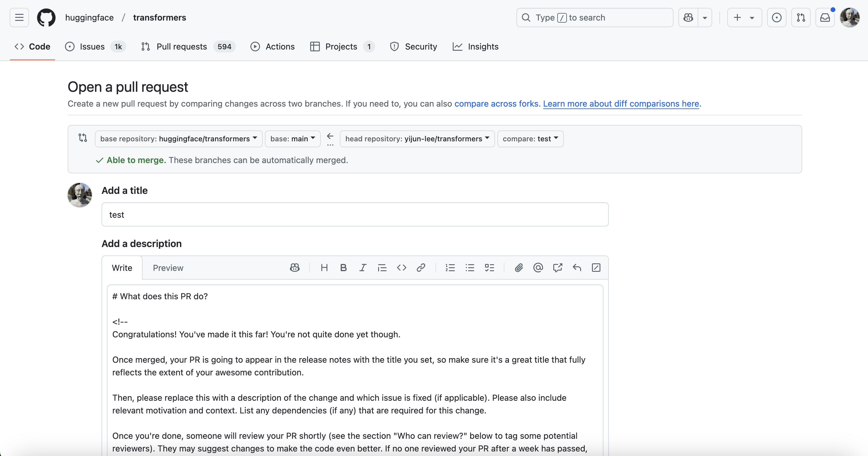Switch to the Security tab

(413, 47)
